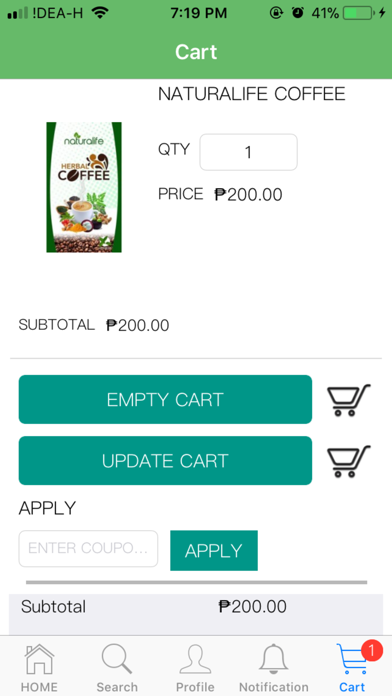Click the UPDATE CART button
The width and height of the screenshot is (392, 696).
(x=165, y=461)
